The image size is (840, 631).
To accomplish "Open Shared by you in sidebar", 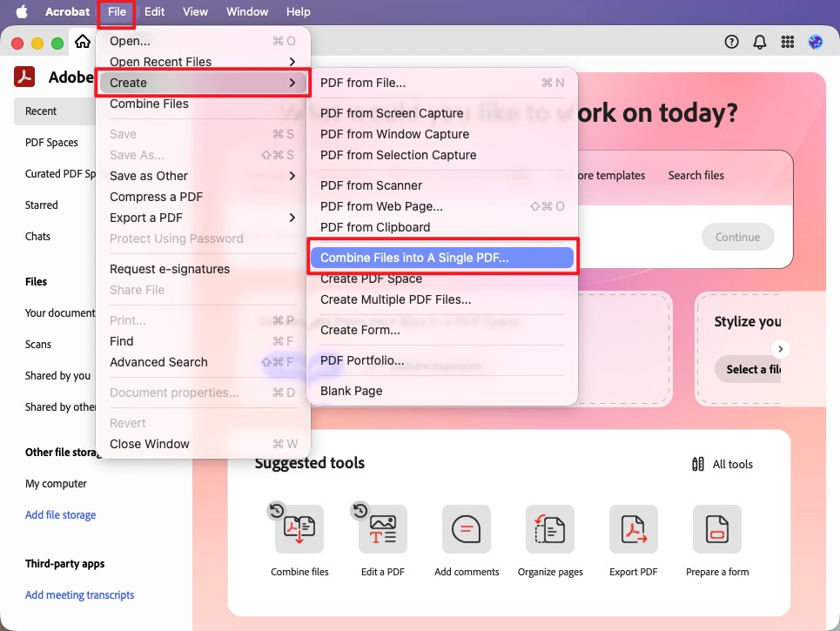I will tap(57, 375).
